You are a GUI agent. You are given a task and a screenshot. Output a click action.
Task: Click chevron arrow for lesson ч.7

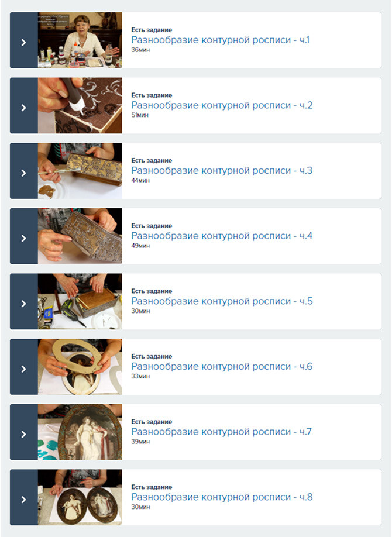click(23, 434)
